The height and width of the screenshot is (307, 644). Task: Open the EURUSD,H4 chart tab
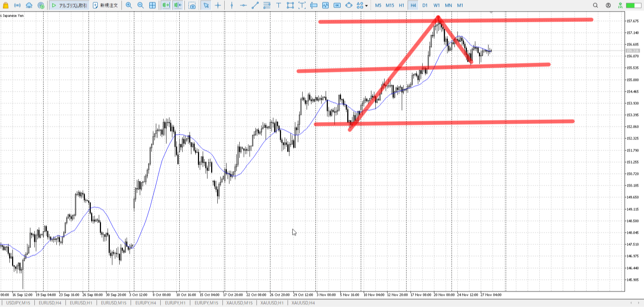50,303
